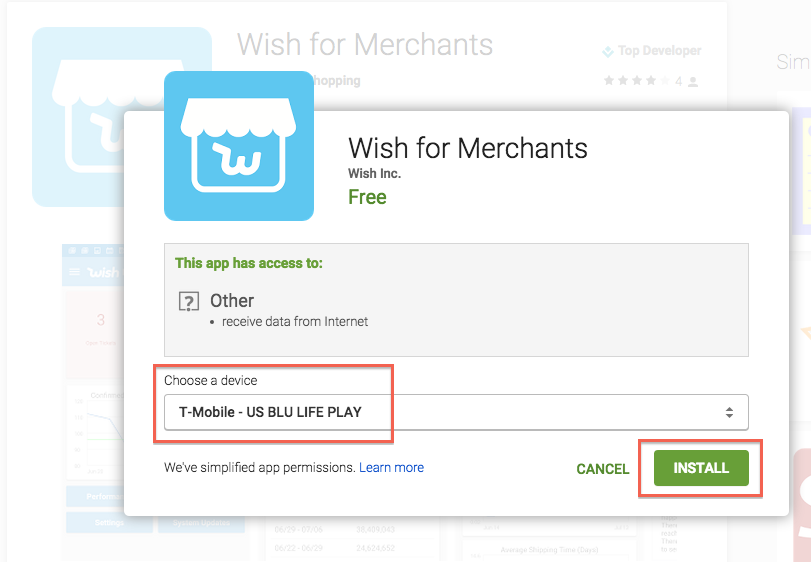Click the Shopping category link behind dialog
811x562 pixels.
[x=337, y=81]
